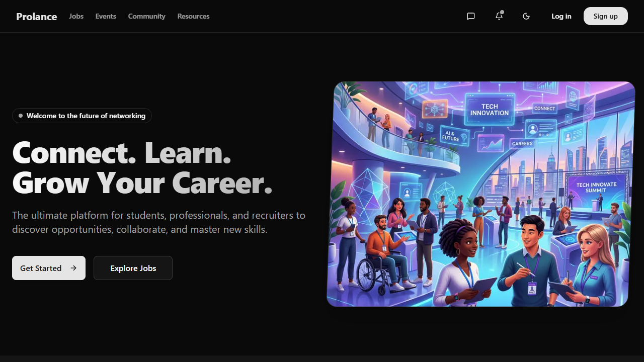Screen dimensions: 644x362
Task: Click the Tech Innovate Summit screen in image
Action: [596, 188]
